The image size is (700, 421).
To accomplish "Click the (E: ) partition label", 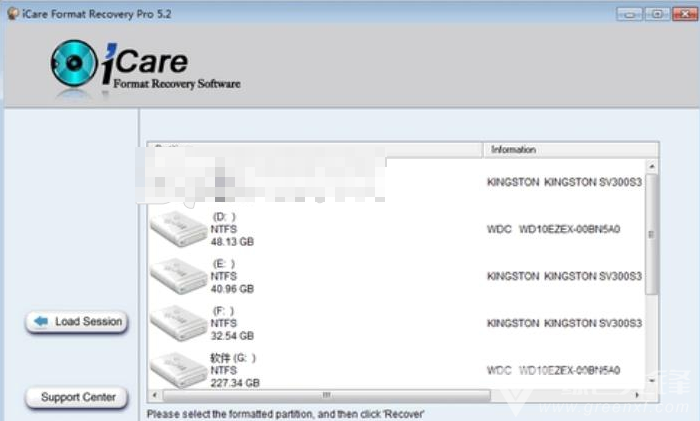I will tap(224, 264).
